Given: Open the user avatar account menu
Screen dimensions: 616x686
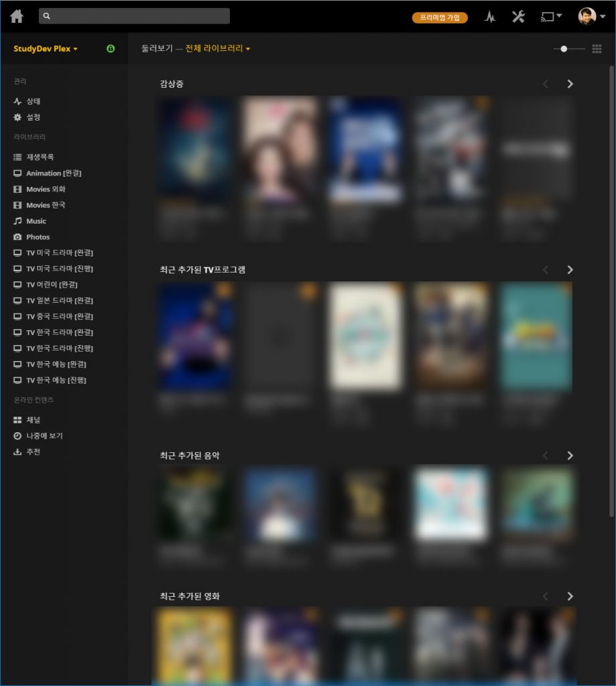Looking at the screenshot, I should click(591, 17).
